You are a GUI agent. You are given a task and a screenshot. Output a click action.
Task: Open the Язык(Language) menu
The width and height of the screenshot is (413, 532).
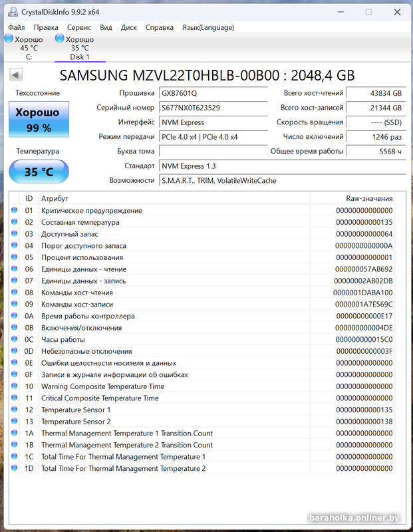pos(208,27)
